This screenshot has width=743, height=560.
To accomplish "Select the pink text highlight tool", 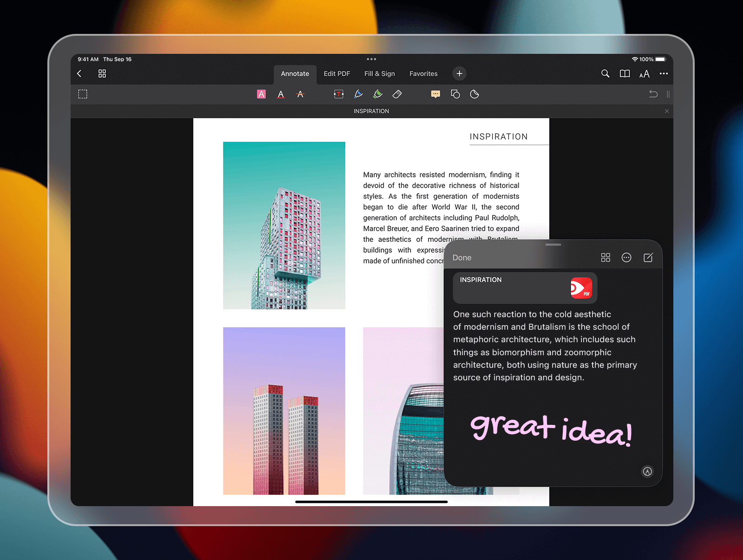I will pyautogui.click(x=261, y=94).
